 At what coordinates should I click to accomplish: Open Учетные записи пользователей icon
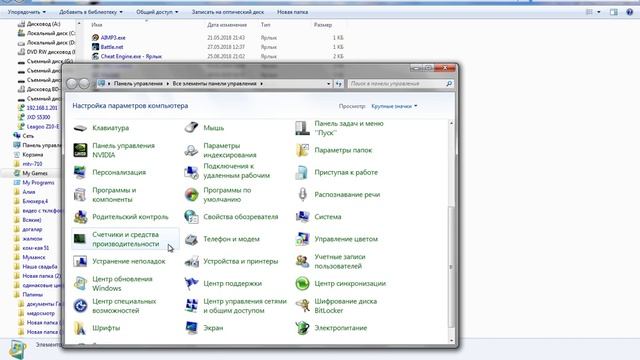[302, 261]
